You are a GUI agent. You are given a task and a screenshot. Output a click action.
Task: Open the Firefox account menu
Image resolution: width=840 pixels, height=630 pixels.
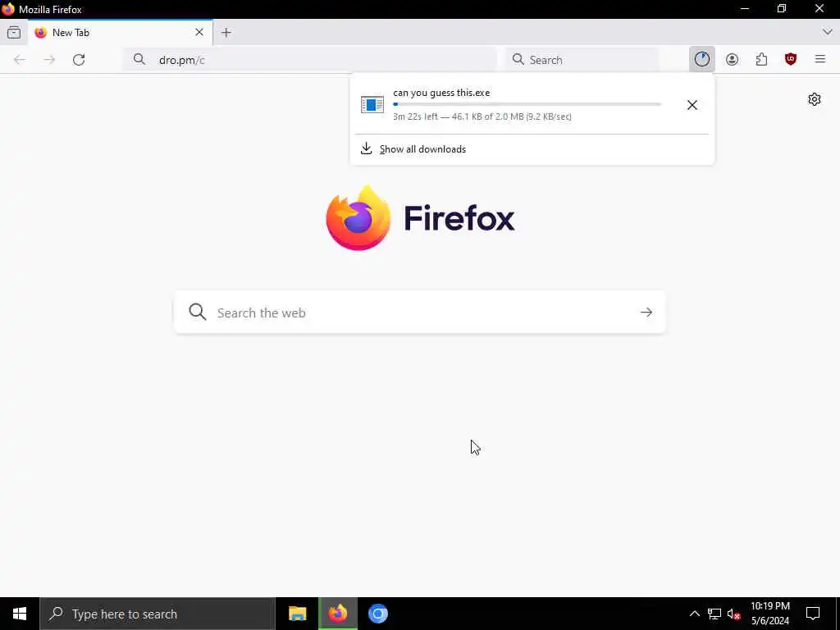click(x=732, y=59)
